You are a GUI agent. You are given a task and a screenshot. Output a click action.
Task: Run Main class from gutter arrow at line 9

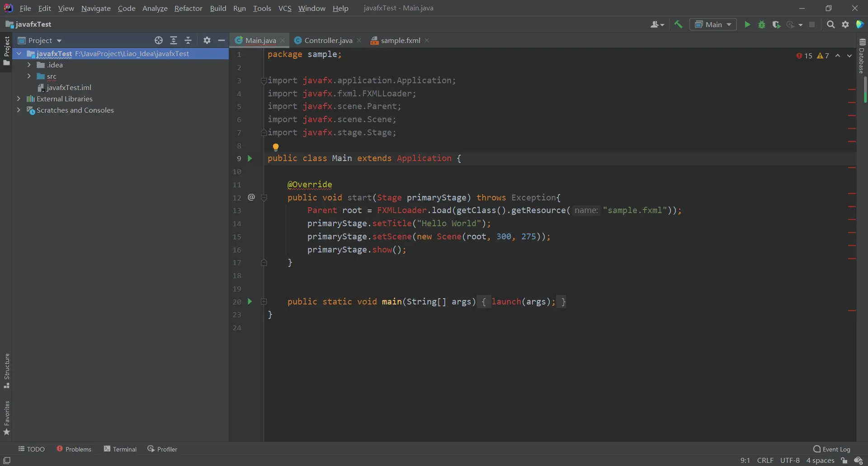point(250,158)
